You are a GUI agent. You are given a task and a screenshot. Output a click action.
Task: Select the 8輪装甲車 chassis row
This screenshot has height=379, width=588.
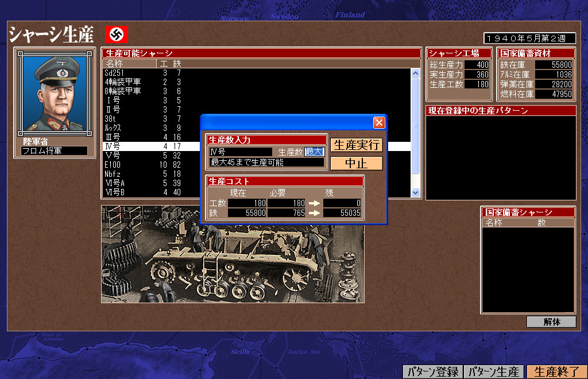pos(257,91)
